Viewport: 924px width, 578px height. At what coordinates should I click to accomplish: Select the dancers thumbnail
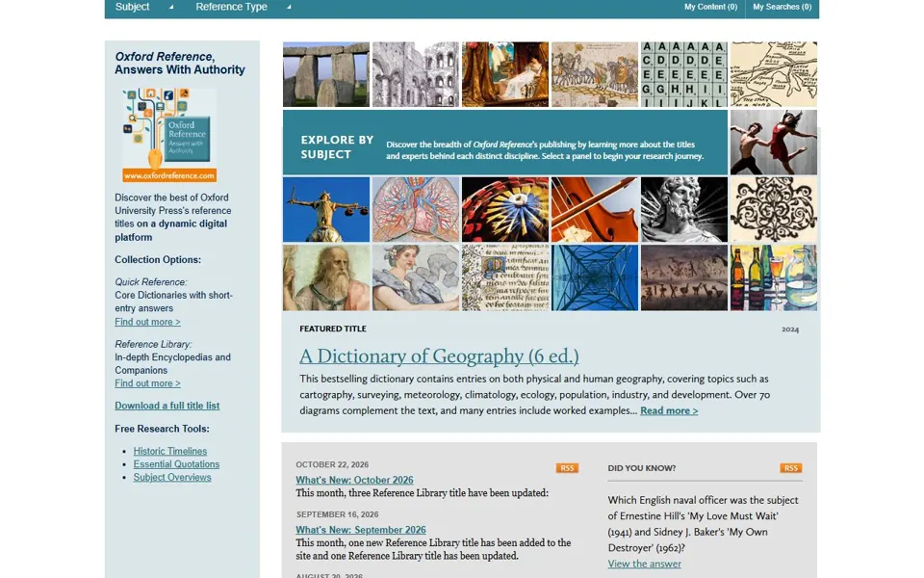pos(774,143)
